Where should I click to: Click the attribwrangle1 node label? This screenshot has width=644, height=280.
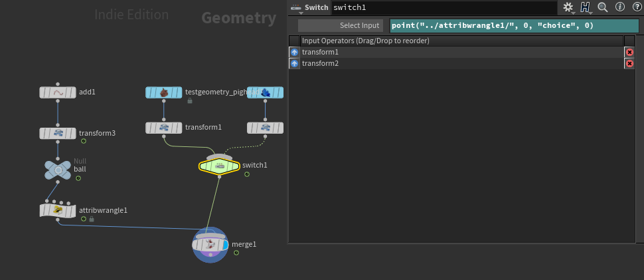103,210
